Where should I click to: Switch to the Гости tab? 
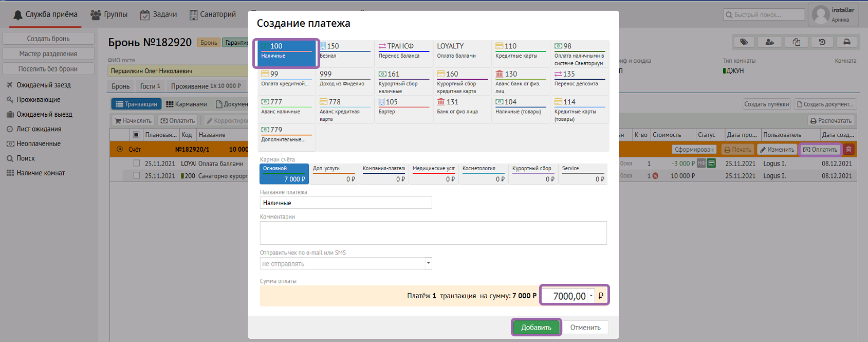click(150, 86)
